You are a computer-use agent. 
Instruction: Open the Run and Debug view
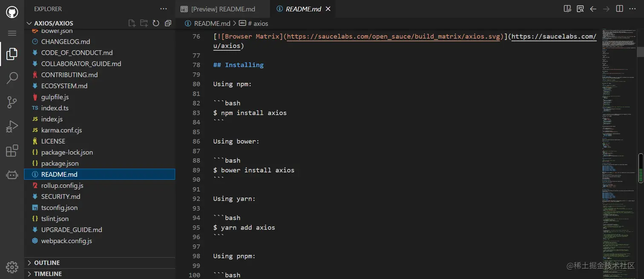[x=12, y=127]
